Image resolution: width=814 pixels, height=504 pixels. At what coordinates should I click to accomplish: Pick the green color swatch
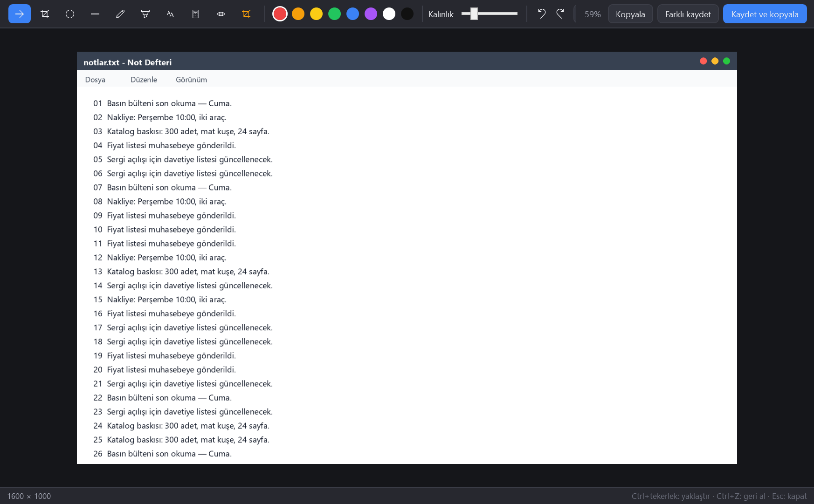point(334,14)
